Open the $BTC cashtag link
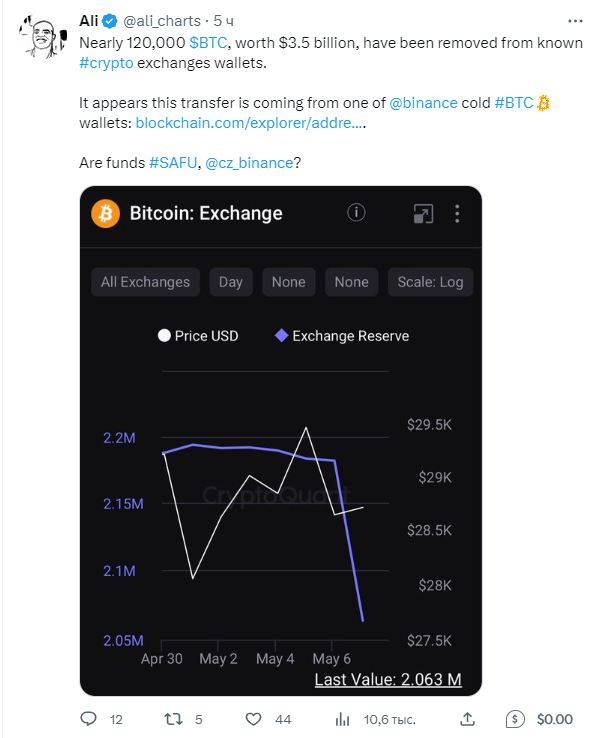This screenshot has width=597, height=738. coord(208,43)
